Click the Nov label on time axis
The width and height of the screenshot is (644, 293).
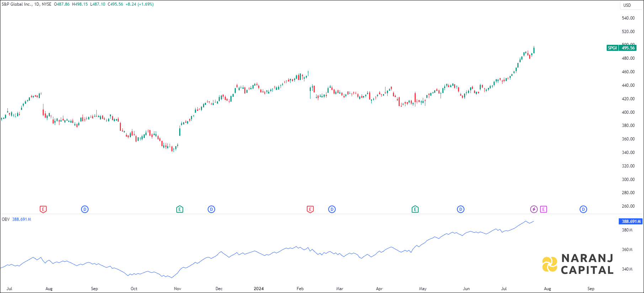tap(177, 289)
